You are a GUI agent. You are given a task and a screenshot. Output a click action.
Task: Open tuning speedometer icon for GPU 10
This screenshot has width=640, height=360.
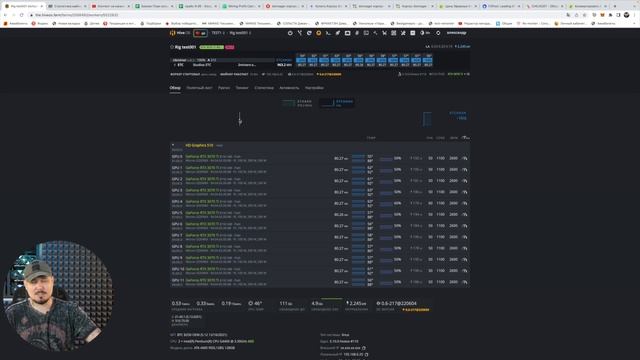(464, 271)
